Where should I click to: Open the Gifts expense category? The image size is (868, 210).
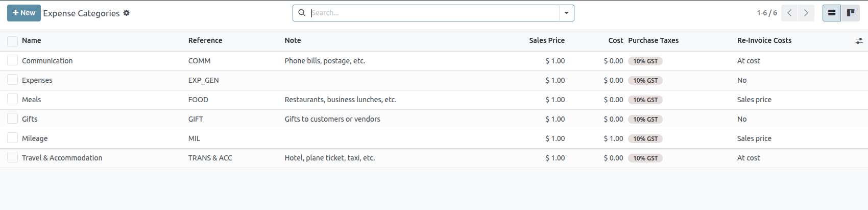[x=30, y=119]
